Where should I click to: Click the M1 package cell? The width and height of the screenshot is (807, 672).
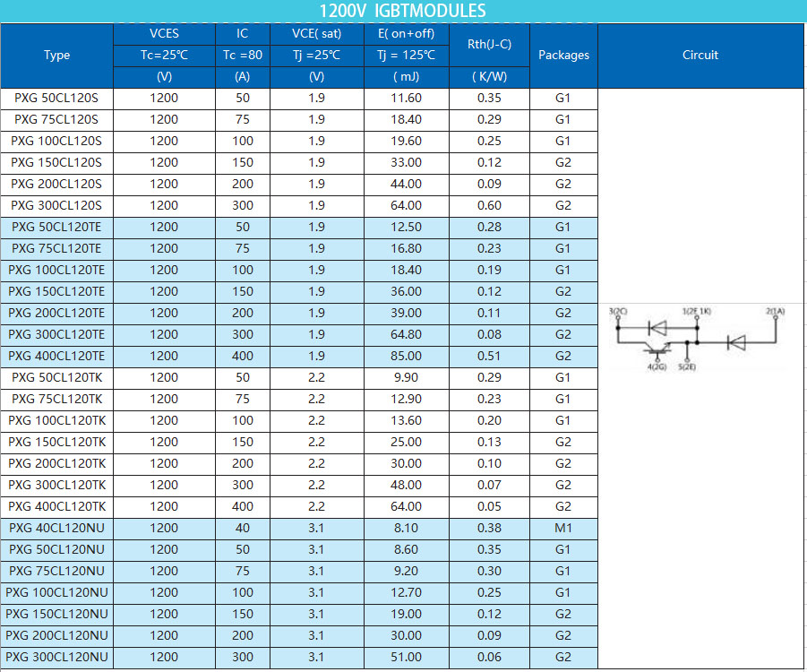(x=562, y=528)
